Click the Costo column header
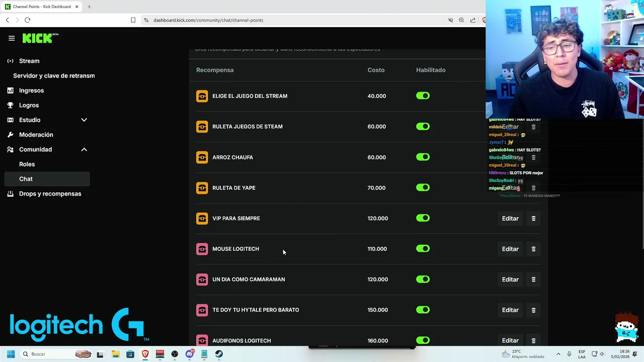This screenshot has width=644, height=362. click(x=376, y=70)
